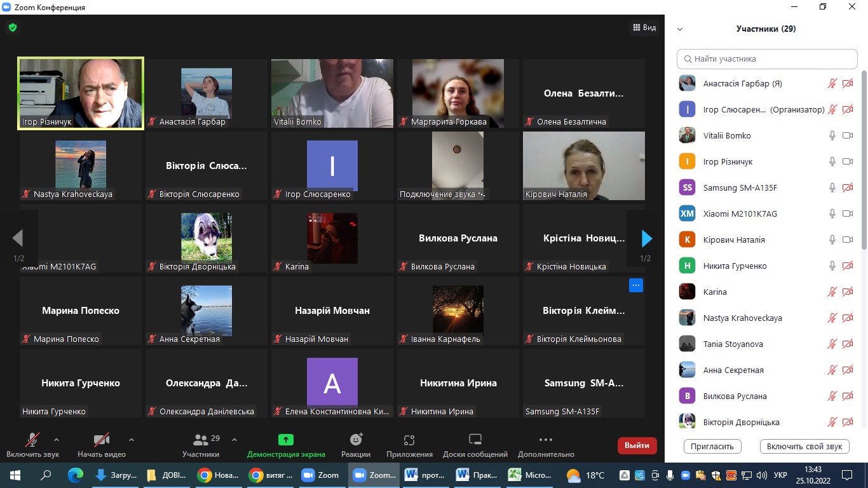The image size is (868, 488).
Task: Toggle microphone with Включить звук button
Action: pos(32,440)
